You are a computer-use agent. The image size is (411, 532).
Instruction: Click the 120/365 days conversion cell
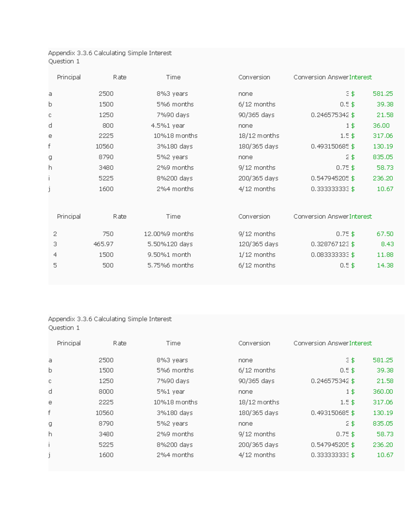point(258,244)
